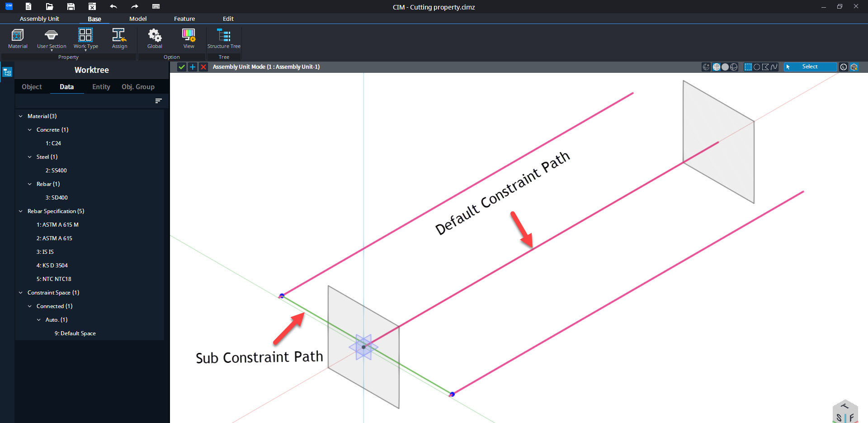Collapse the Rebar Specification tree node
Screen dimensions: 868x423
pyautogui.click(x=21, y=211)
